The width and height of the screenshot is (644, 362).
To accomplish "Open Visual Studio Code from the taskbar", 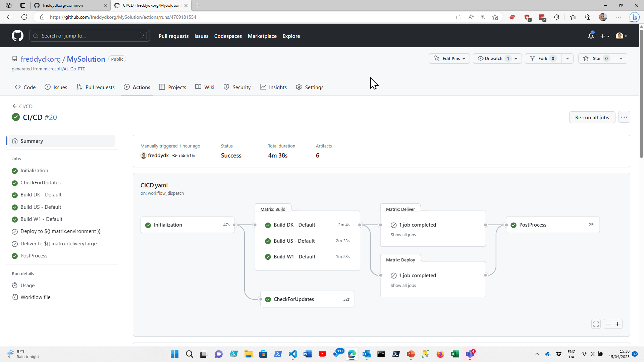I will click(x=292, y=354).
